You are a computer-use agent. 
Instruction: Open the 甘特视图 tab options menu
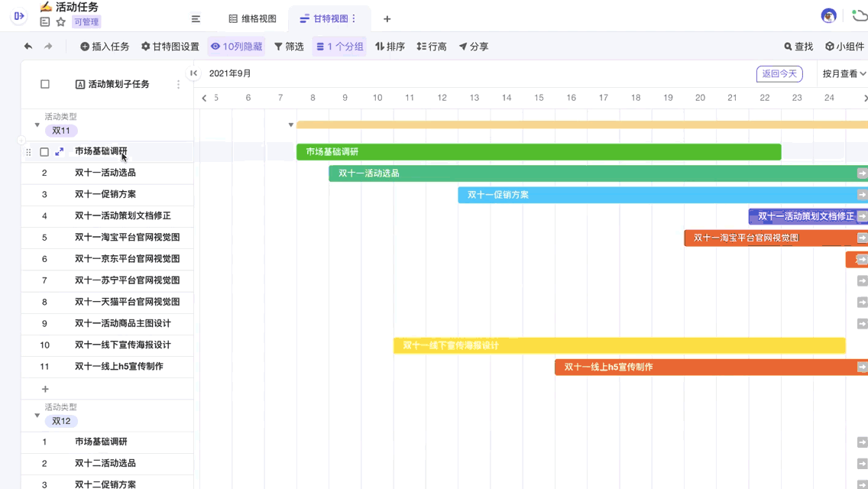[x=354, y=19]
